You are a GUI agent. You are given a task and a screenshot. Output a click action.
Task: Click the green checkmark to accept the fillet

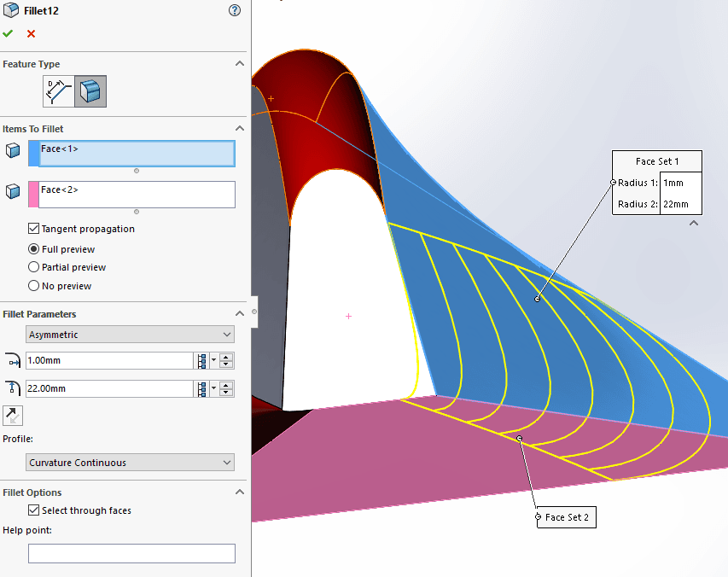tap(8, 33)
